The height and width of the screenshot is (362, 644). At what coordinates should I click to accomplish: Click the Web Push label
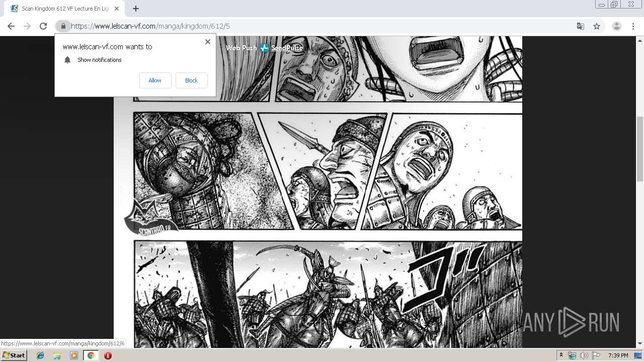[241, 48]
